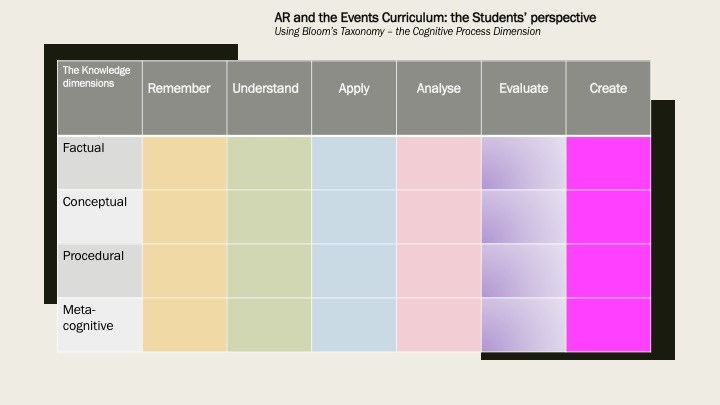720x405 pixels.
Task: Click the Evaluate column header
Action: 524,88
